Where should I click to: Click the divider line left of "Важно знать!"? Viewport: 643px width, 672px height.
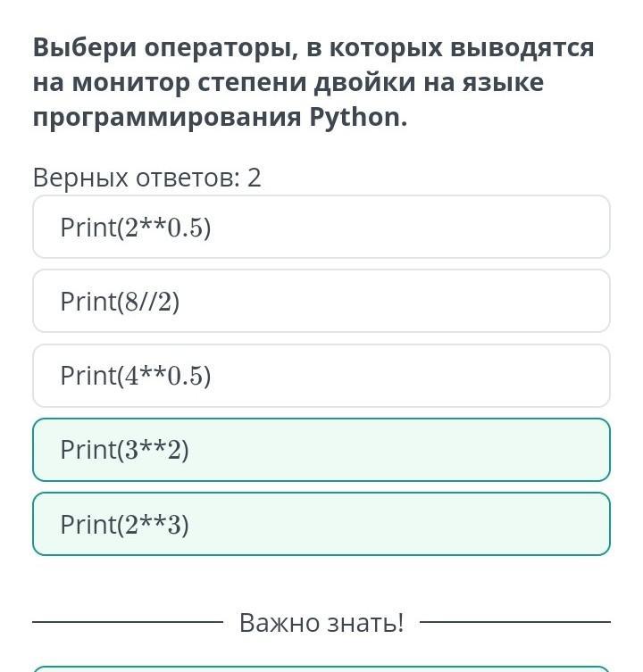[x=128, y=621]
